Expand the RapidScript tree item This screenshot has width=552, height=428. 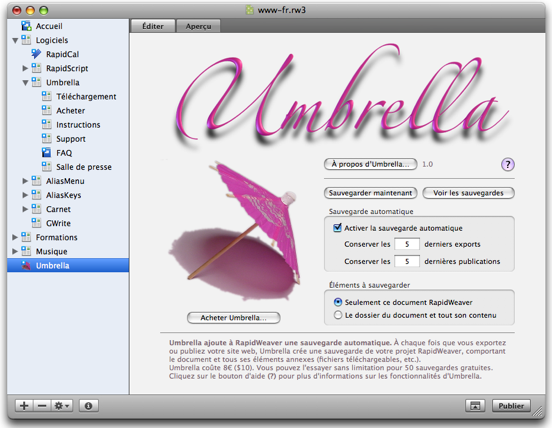(25, 68)
